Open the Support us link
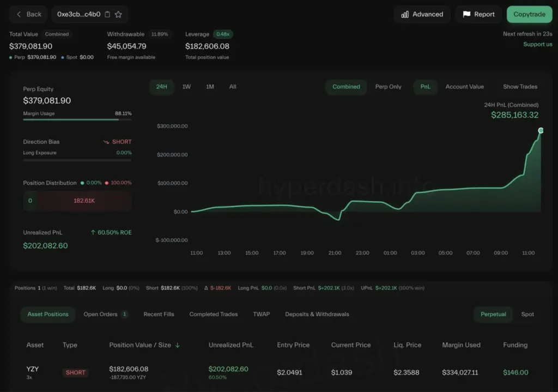 click(x=538, y=44)
